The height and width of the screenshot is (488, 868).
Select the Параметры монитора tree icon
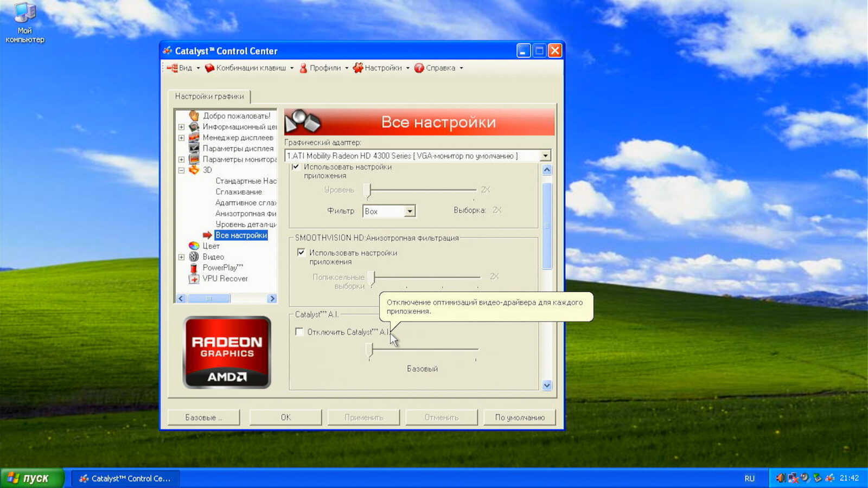(x=194, y=159)
